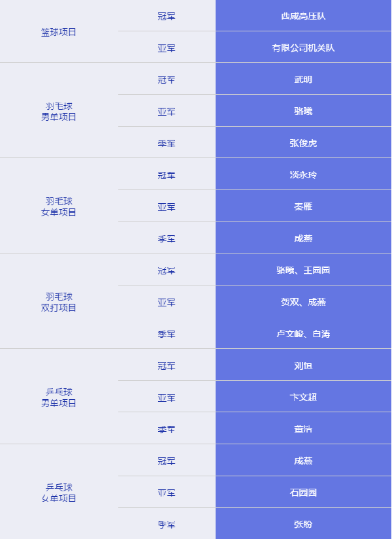Select the 卢文峻、白涛 doubles third-place cell
The height and width of the screenshot is (539, 392).
(303, 333)
